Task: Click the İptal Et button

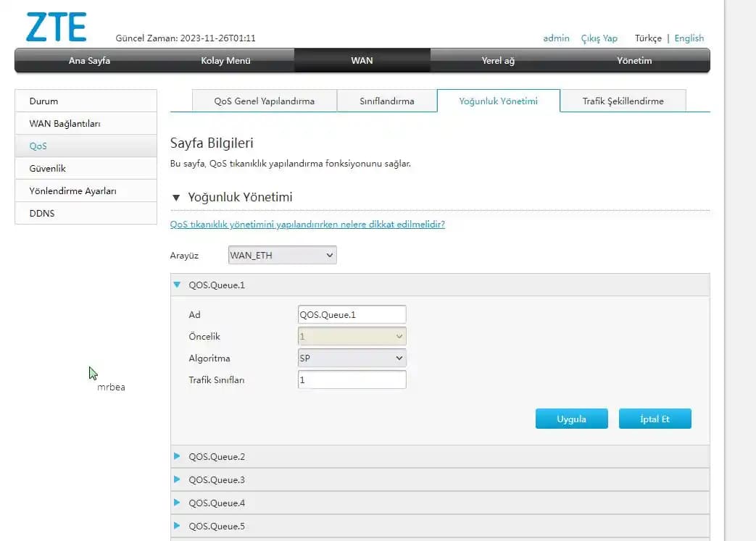Action: point(655,418)
